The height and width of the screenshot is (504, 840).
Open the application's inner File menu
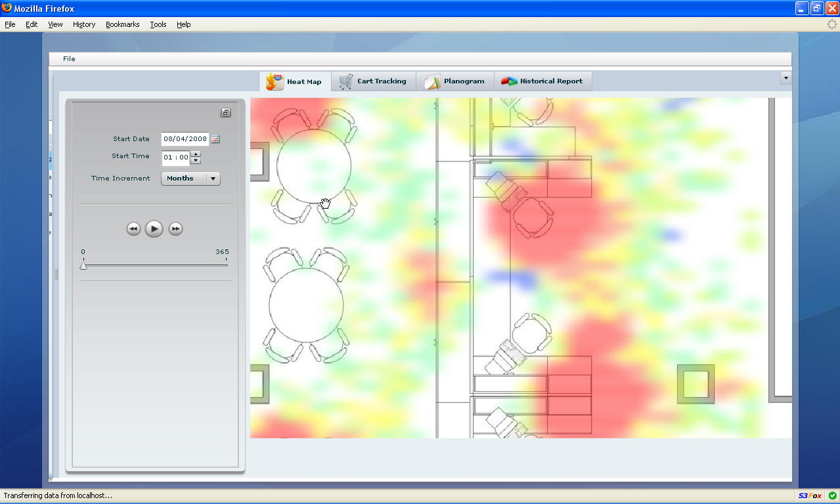click(69, 59)
